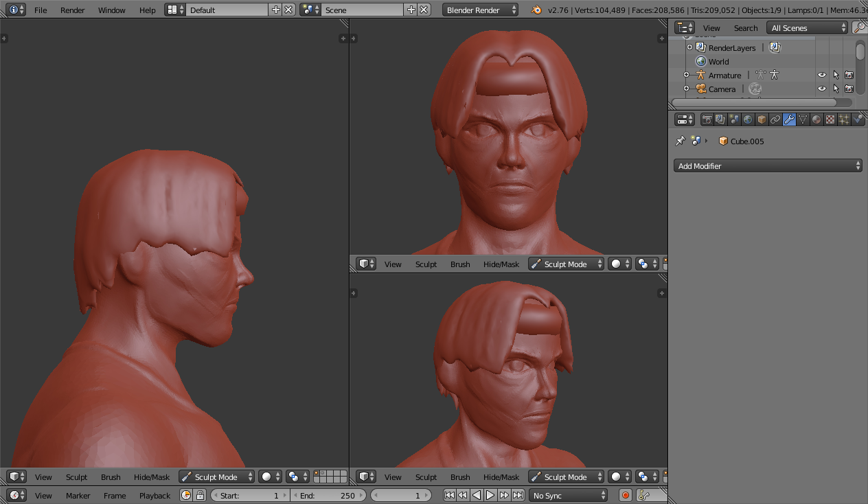Image resolution: width=868 pixels, height=504 pixels.
Task: Open the timeline Frame menu
Action: click(x=115, y=495)
